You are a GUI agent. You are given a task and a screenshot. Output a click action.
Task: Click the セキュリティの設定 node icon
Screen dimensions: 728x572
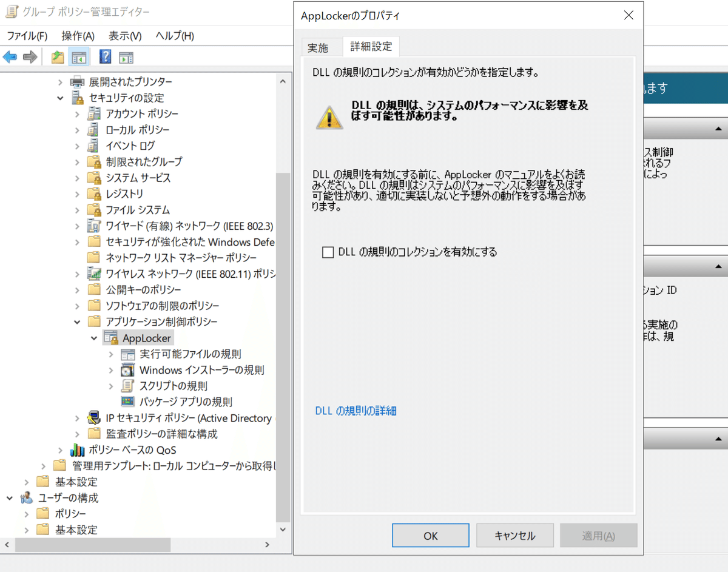[77, 98]
